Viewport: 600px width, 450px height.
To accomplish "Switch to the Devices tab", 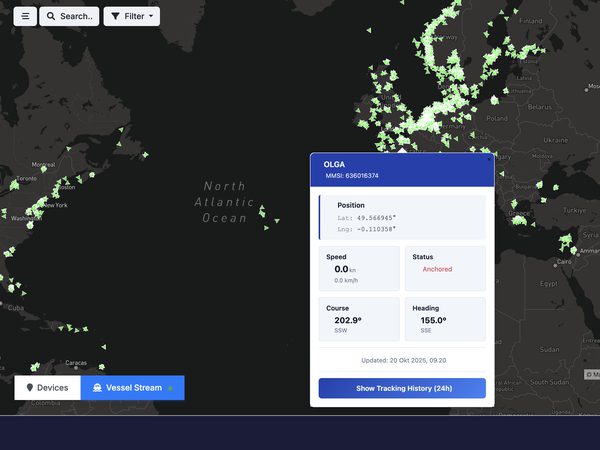I will tap(47, 388).
